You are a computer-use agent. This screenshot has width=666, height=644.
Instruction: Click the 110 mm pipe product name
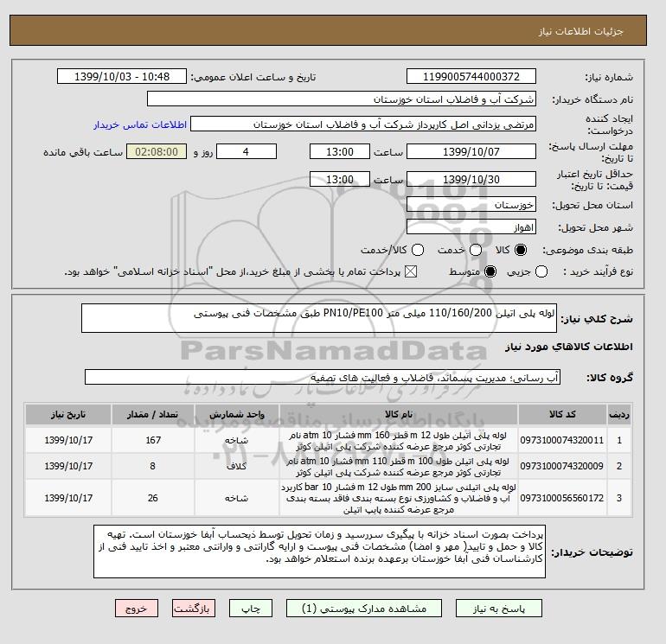tap(399, 467)
